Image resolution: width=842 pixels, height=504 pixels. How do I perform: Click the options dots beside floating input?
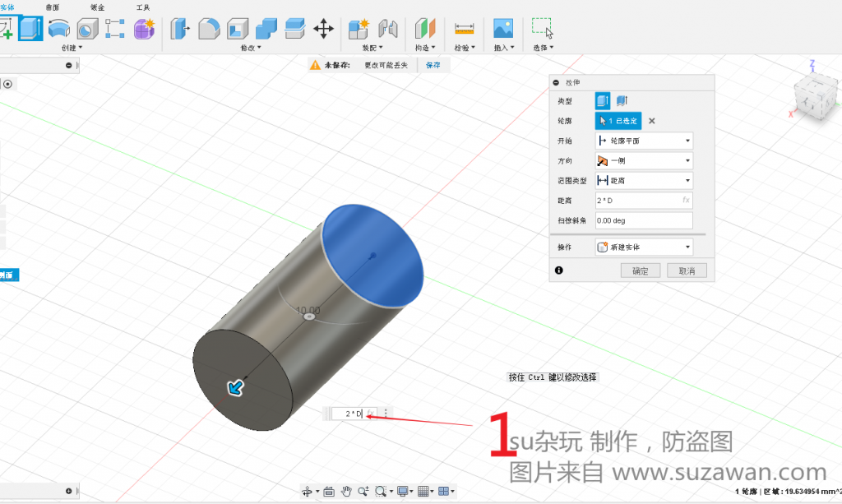click(x=386, y=414)
